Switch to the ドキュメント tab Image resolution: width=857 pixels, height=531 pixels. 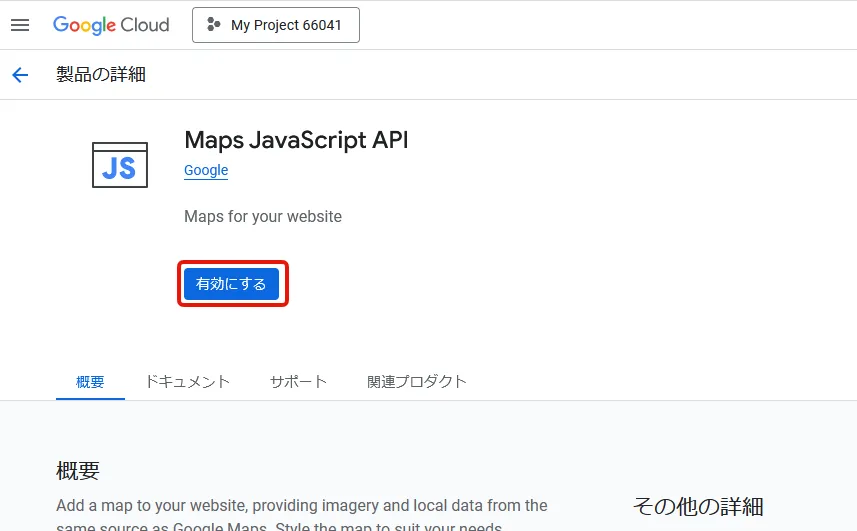click(x=187, y=381)
